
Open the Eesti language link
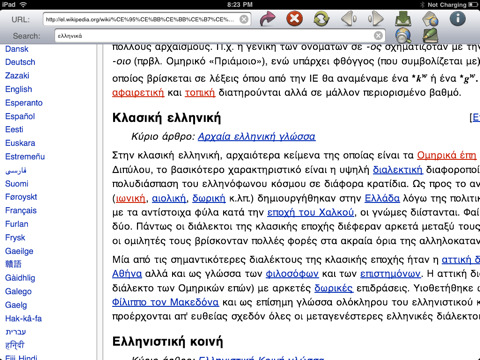tap(14, 129)
